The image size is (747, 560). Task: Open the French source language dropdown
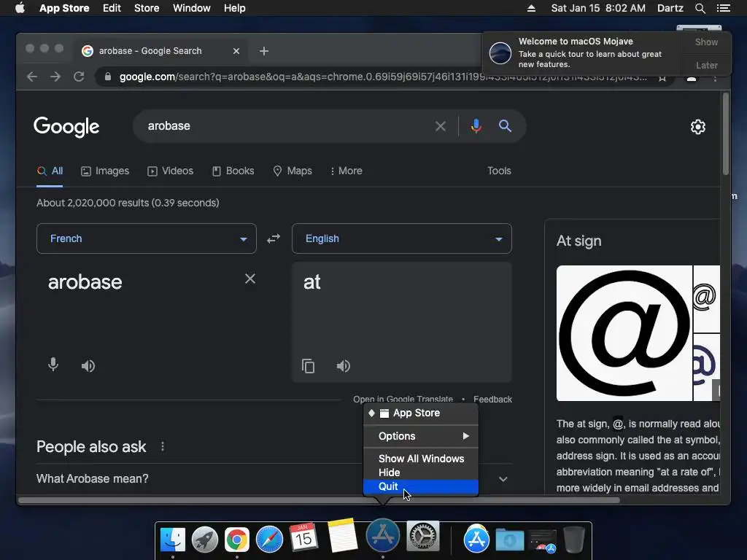pyautogui.click(x=146, y=238)
